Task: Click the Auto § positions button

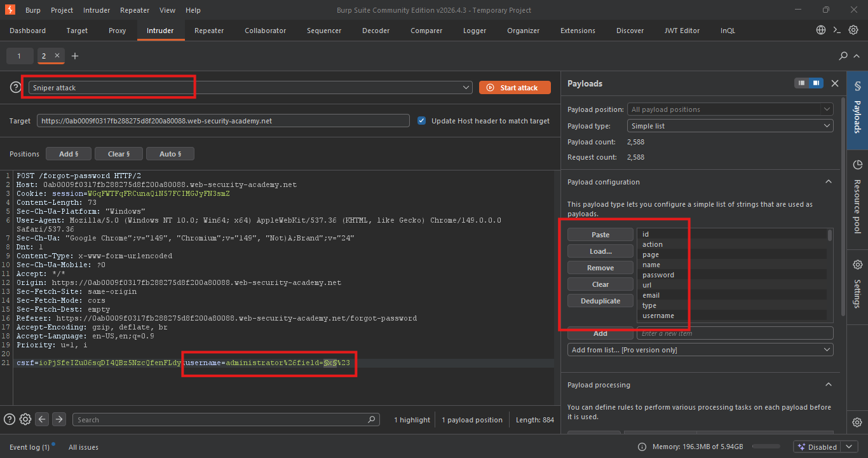Action: tap(170, 154)
